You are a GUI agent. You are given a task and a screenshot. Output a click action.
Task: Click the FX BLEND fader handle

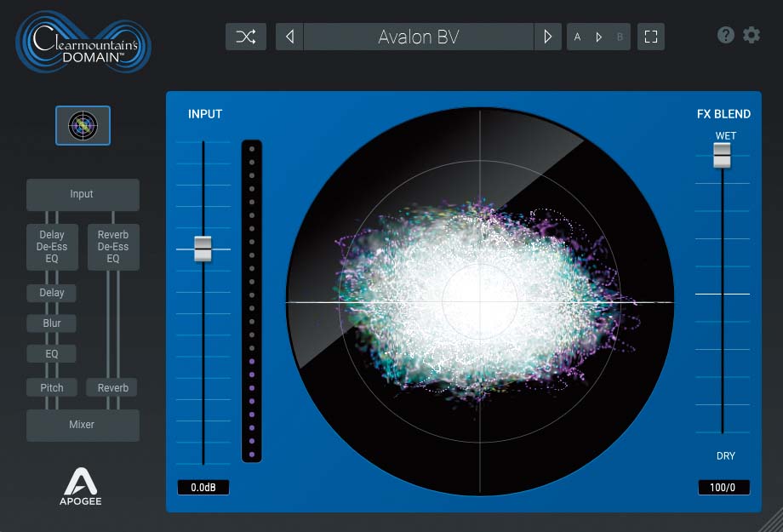coord(722,156)
